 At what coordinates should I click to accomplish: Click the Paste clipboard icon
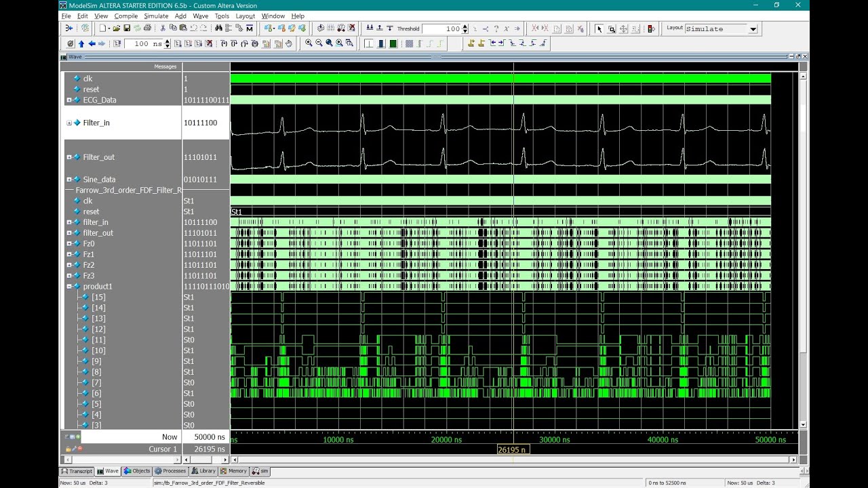(183, 28)
